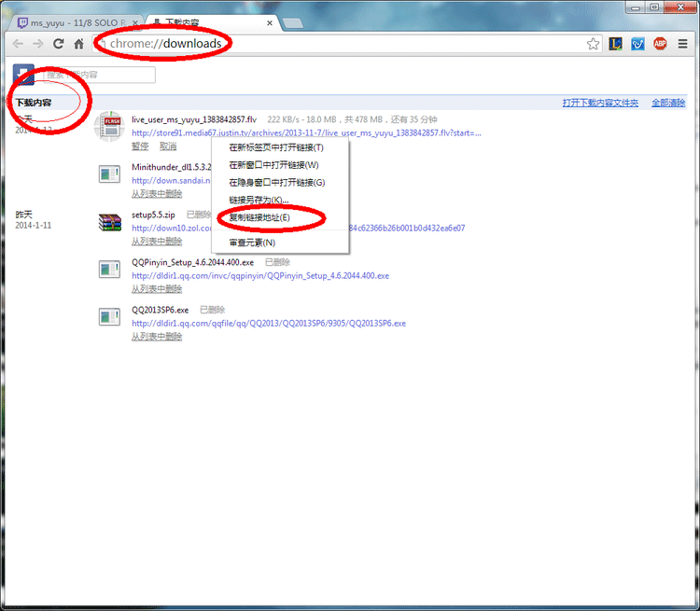This screenshot has height=611, width=700.
Task: Click the 2014-1-11 date label
Action: click(34, 226)
